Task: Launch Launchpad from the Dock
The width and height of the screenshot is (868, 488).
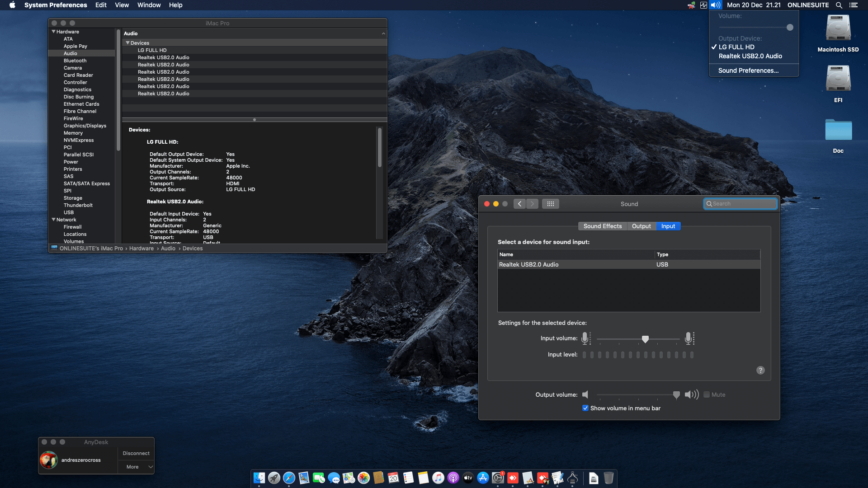Action: coord(274,478)
